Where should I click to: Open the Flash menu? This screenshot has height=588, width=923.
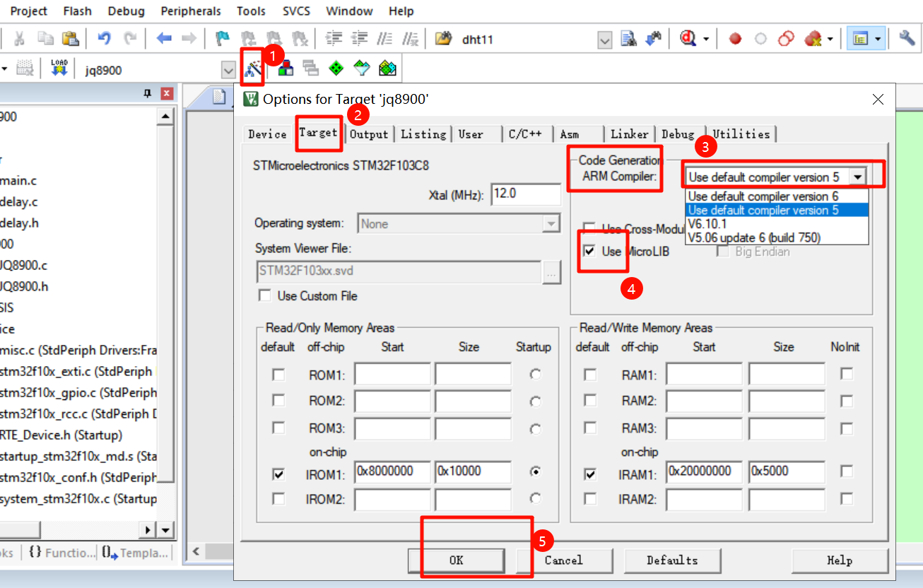point(77,11)
